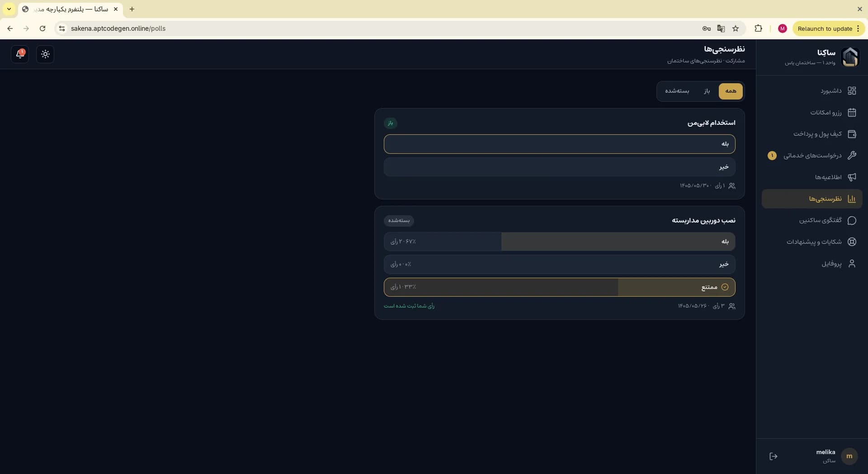The height and width of the screenshot is (474, 868).
Task: Click the person icon for پروفایل
Action: (852, 264)
